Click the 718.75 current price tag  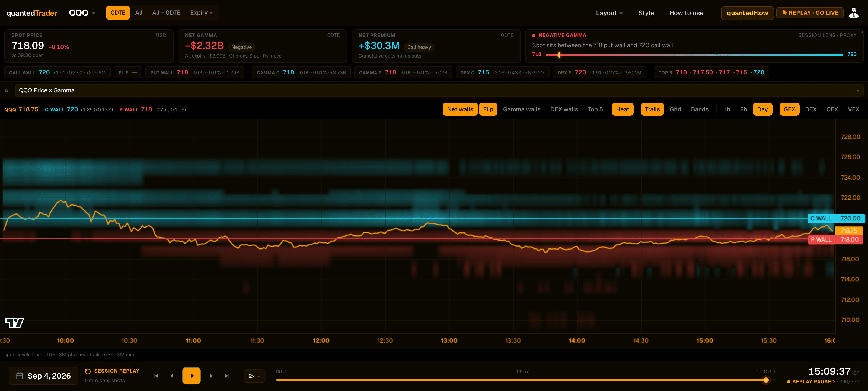849,231
